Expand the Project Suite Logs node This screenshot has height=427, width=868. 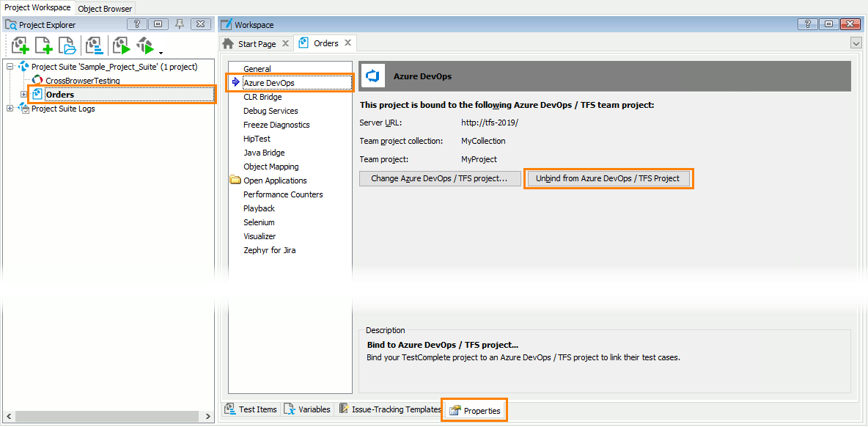[10, 109]
